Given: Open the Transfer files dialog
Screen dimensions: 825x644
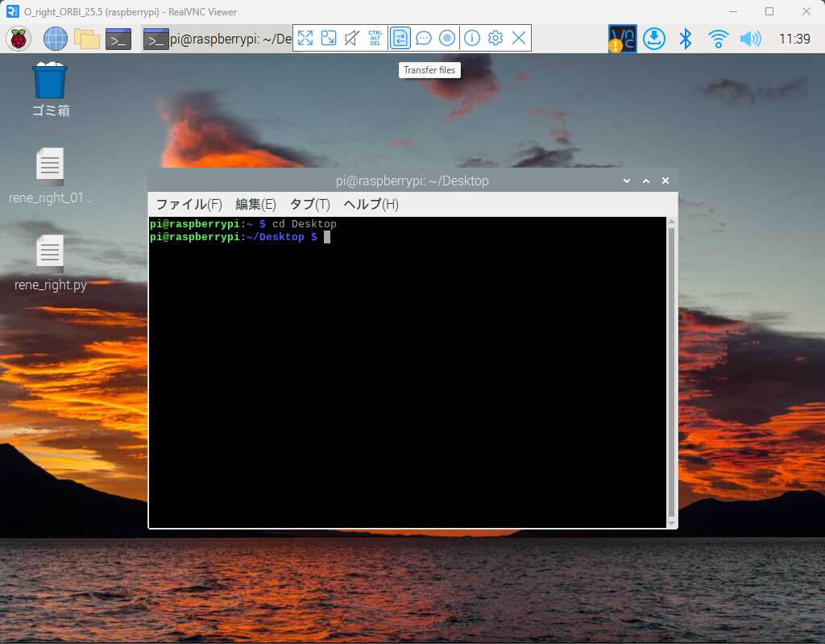Looking at the screenshot, I should point(400,37).
